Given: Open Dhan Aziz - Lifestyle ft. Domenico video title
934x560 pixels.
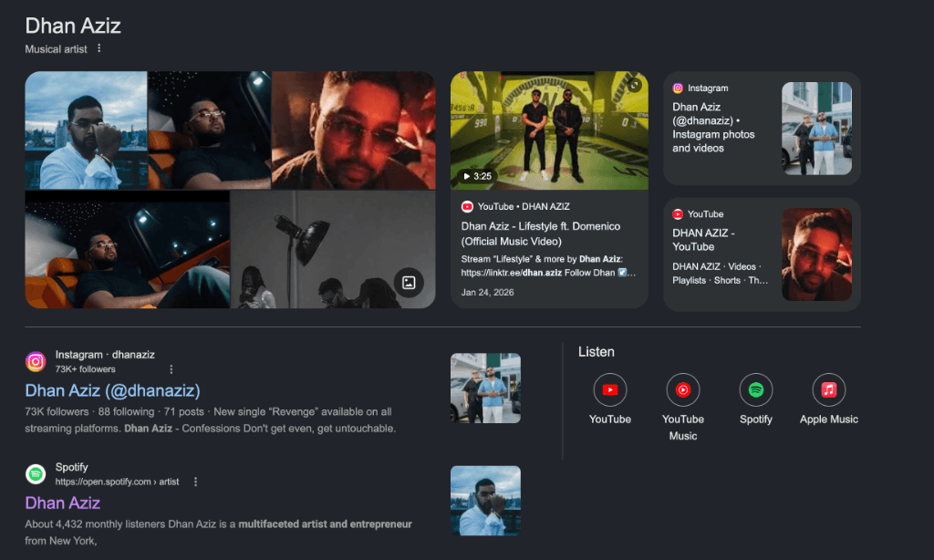Looking at the screenshot, I should [x=541, y=233].
